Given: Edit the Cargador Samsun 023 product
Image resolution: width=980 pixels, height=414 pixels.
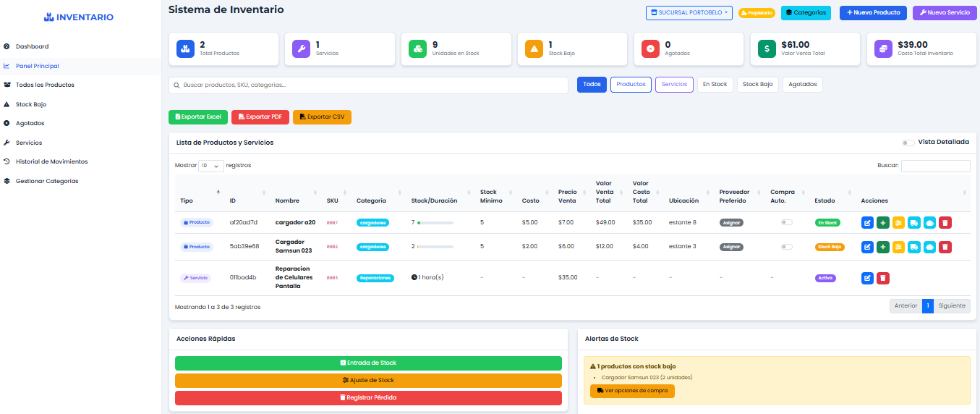Looking at the screenshot, I should point(868,247).
